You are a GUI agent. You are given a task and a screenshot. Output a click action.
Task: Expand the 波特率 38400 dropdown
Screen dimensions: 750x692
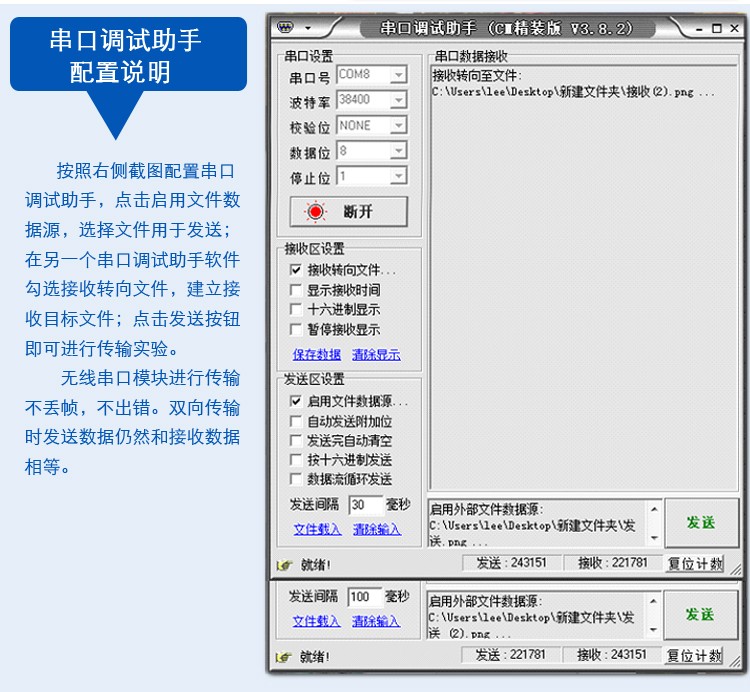(x=398, y=100)
